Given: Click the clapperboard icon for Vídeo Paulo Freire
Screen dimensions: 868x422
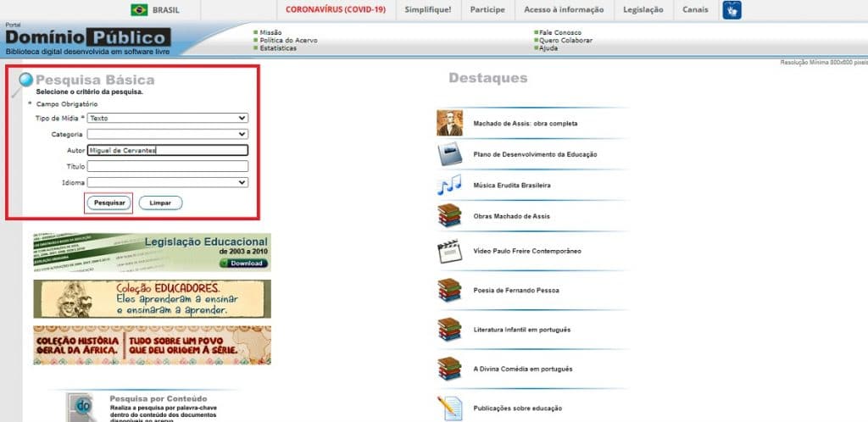Looking at the screenshot, I should pos(449,251).
